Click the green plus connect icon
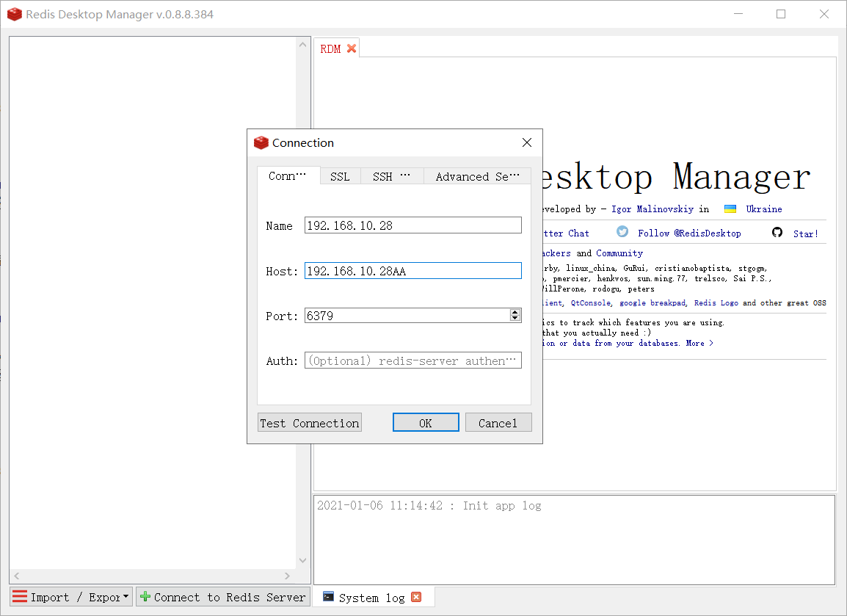Screen dimensions: 847x616 (145, 597)
